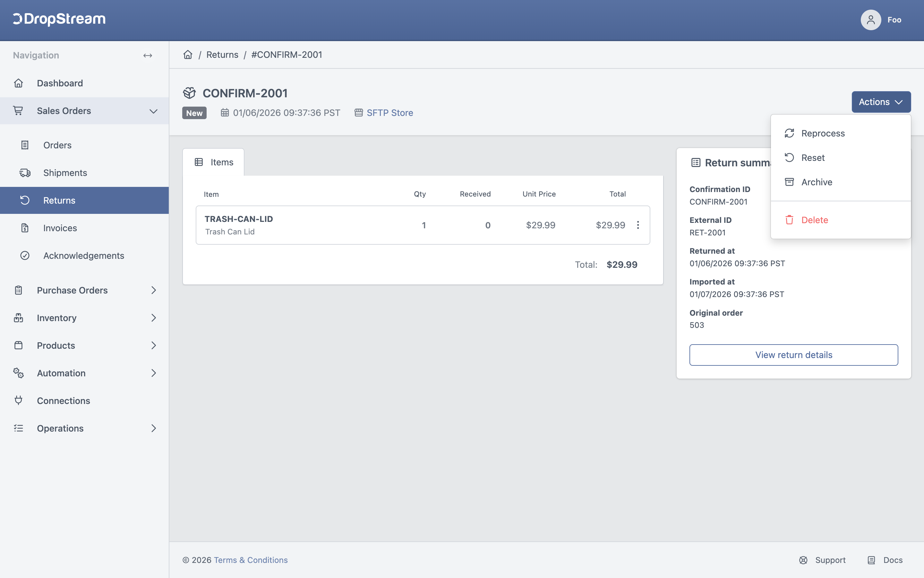924x578 pixels.
Task: Click the Archive box icon
Action: 789,182
